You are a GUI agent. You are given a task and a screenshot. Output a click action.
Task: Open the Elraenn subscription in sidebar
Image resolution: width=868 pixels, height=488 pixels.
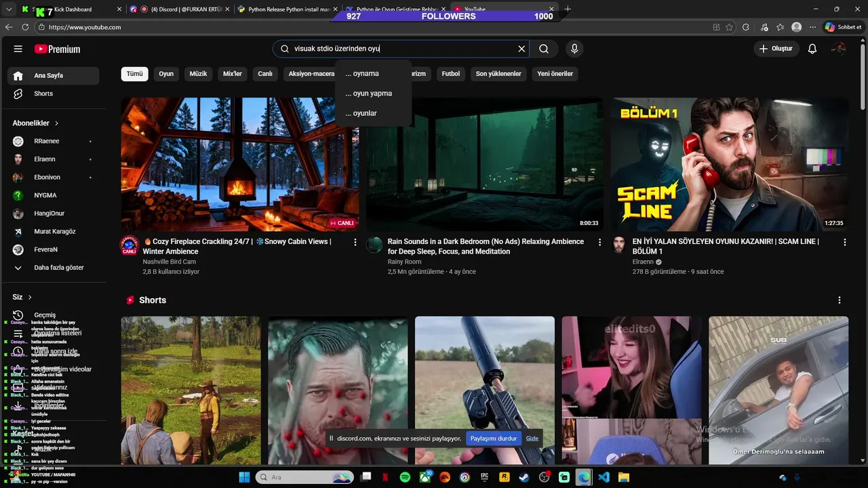click(54, 159)
